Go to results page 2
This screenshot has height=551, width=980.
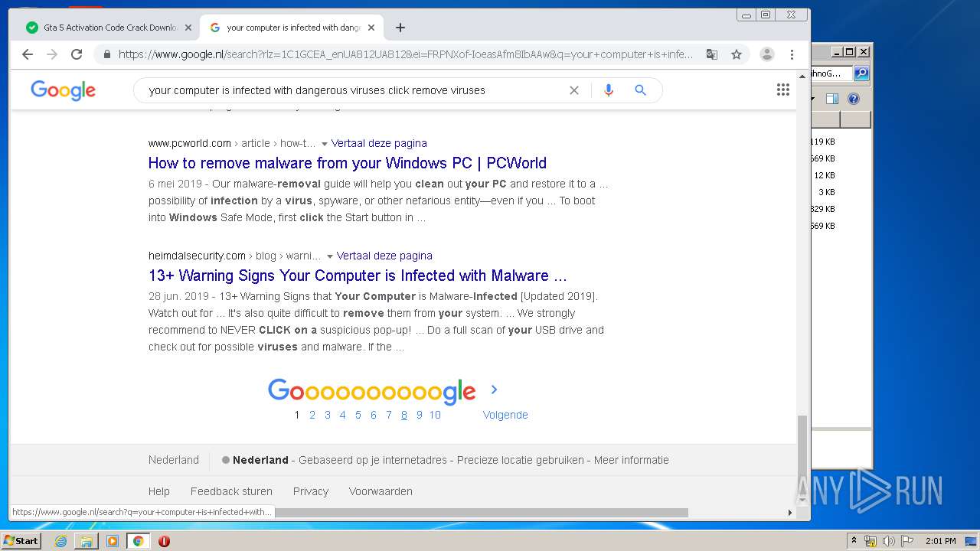pyautogui.click(x=312, y=415)
